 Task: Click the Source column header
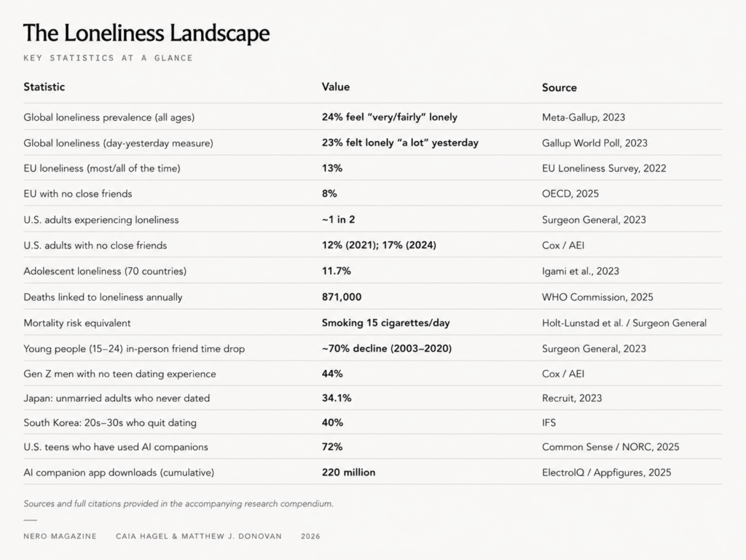[559, 87]
